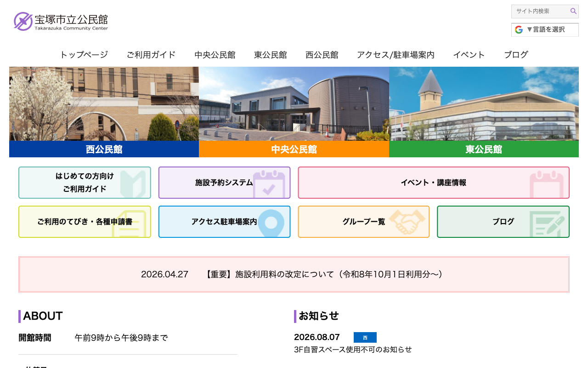This screenshot has width=588, height=368.
Task: Click the blue 西 category tag
Action: tap(365, 338)
